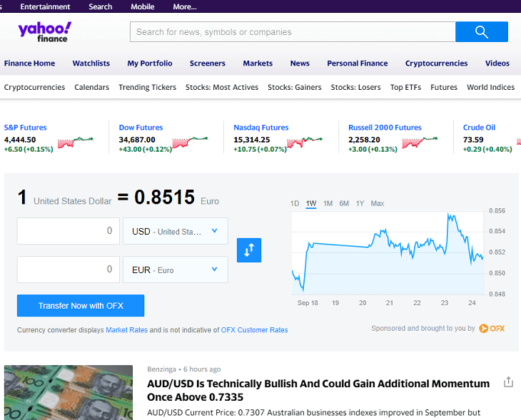Open the Videos section
Screen dimensions: 521x420
[497, 63]
